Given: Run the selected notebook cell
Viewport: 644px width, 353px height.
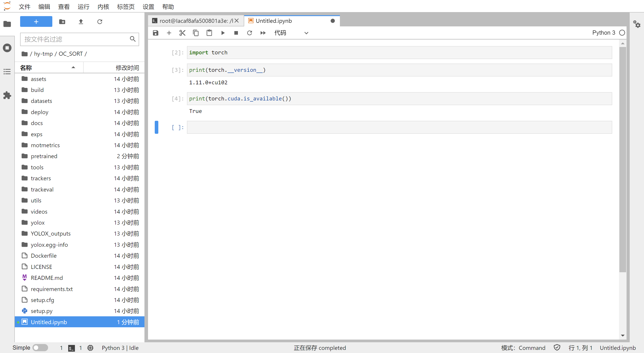Looking at the screenshot, I should 222,33.
